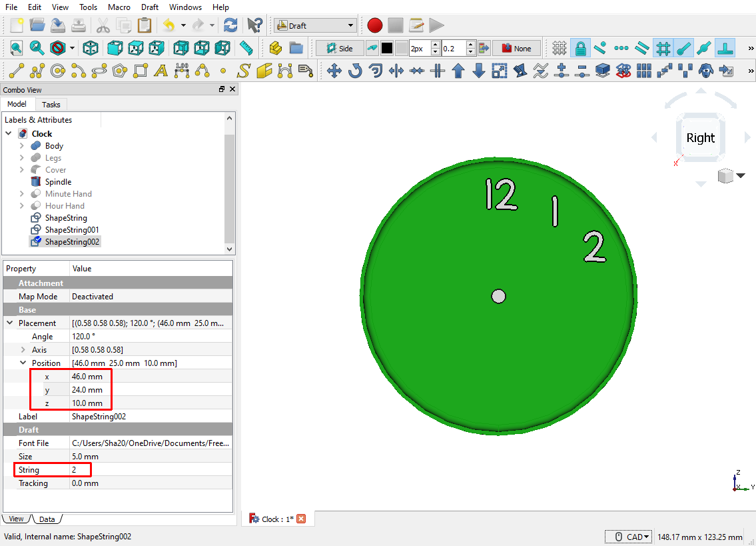The width and height of the screenshot is (756, 546).
Task: Open the workbench selector showing Draft
Action: [x=315, y=25]
